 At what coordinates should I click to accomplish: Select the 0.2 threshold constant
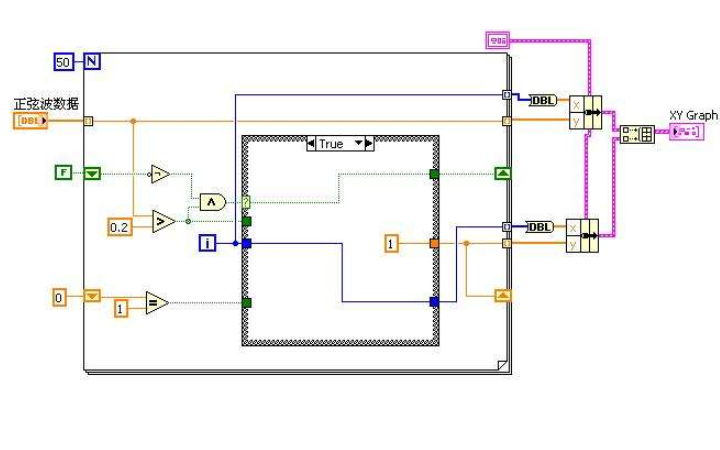pyautogui.click(x=119, y=228)
